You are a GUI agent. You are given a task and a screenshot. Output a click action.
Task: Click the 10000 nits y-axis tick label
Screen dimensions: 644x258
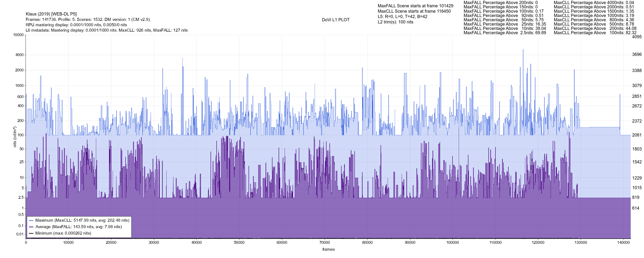pos(18,35)
